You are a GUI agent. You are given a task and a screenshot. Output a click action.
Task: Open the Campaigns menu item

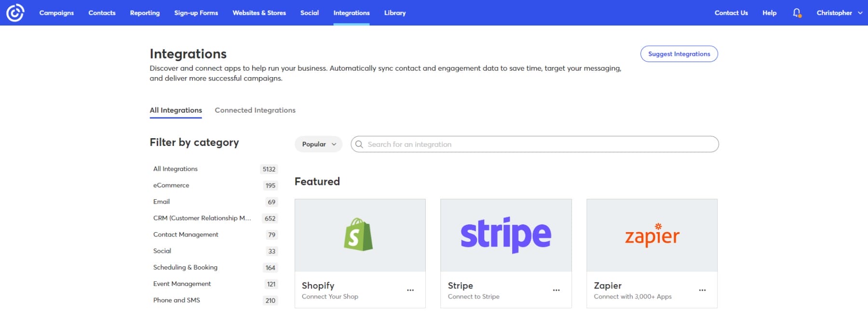(x=56, y=13)
